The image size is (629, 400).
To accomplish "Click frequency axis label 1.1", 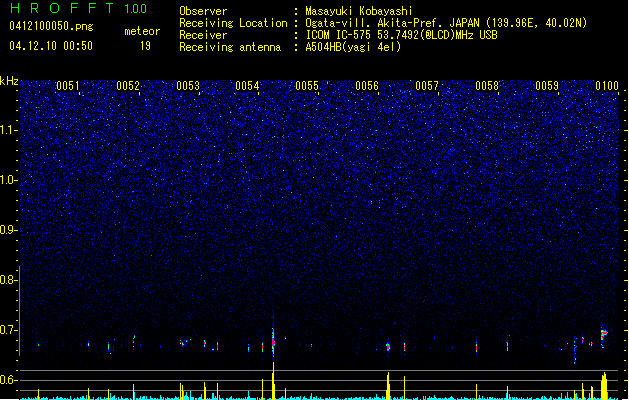I will [x=9, y=130].
